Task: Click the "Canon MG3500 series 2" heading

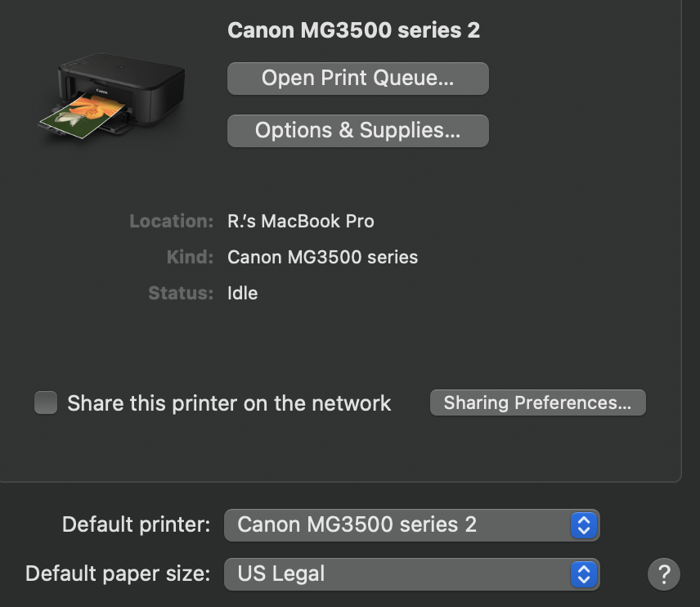Action: pyautogui.click(x=353, y=30)
